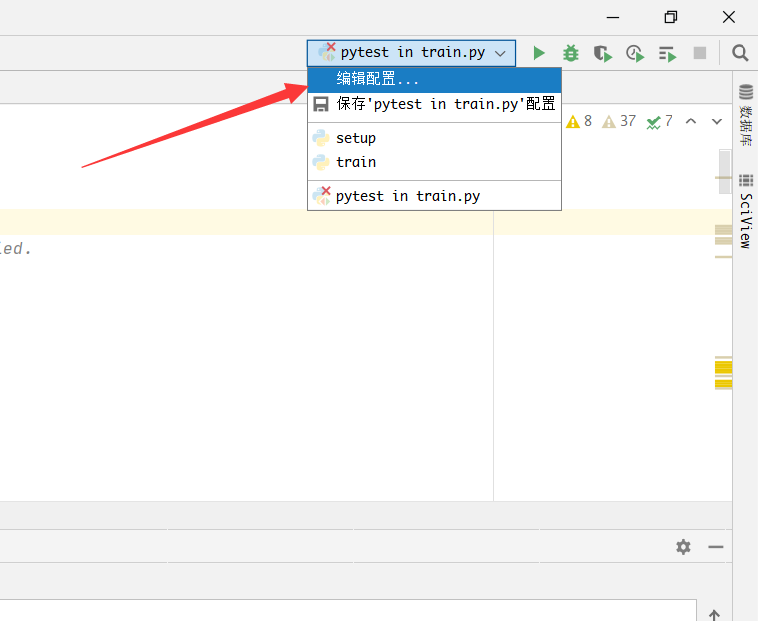This screenshot has width=758, height=621.
Task: Open the SciView side panel
Action: click(x=746, y=211)
